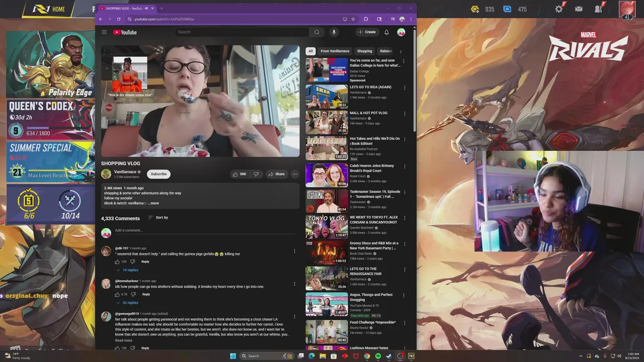Share the SHOPPING VLOG video

click(x=276, y=174)
